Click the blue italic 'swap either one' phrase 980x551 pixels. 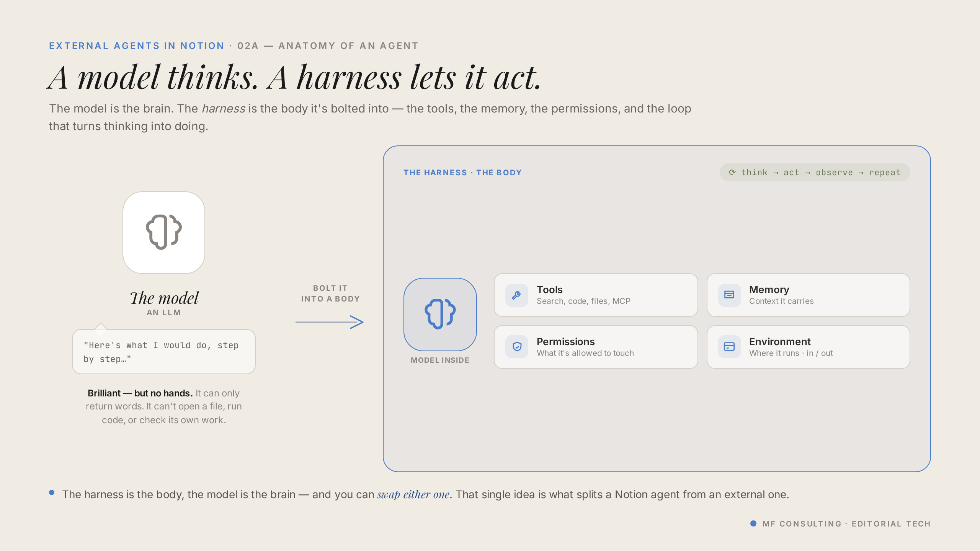click(413, 495)
